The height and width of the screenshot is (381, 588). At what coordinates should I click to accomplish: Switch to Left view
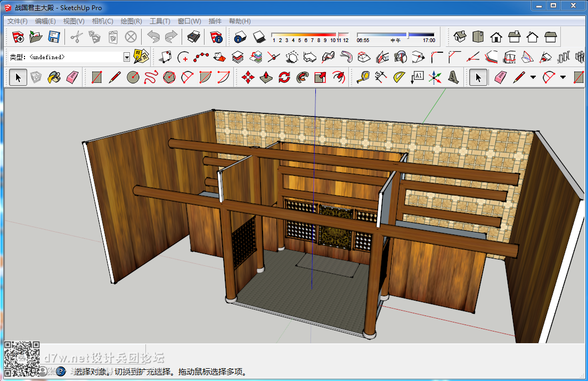pyautogui.click(x=551, y=37)
